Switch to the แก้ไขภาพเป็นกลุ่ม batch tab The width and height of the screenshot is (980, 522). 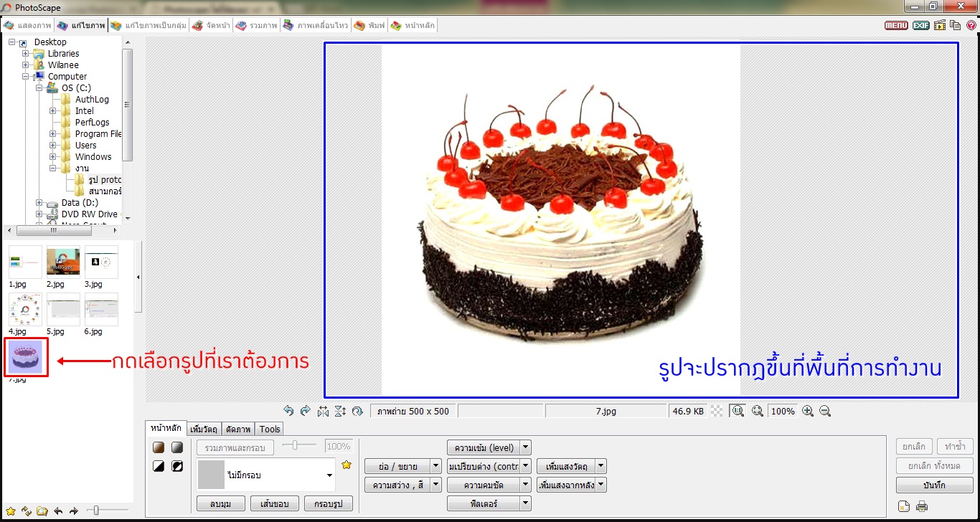point(148,25)
